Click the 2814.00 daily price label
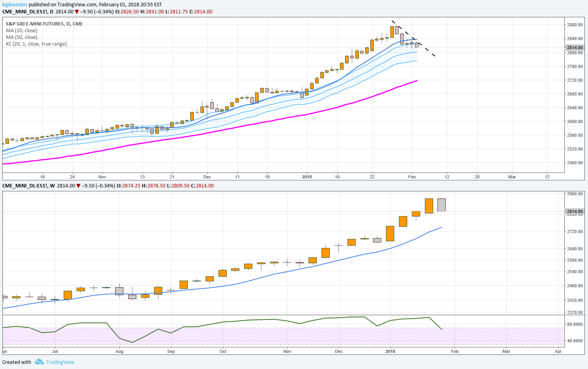Image resolution: width=588 pixels, height=369 pixels. click(575, 48)
